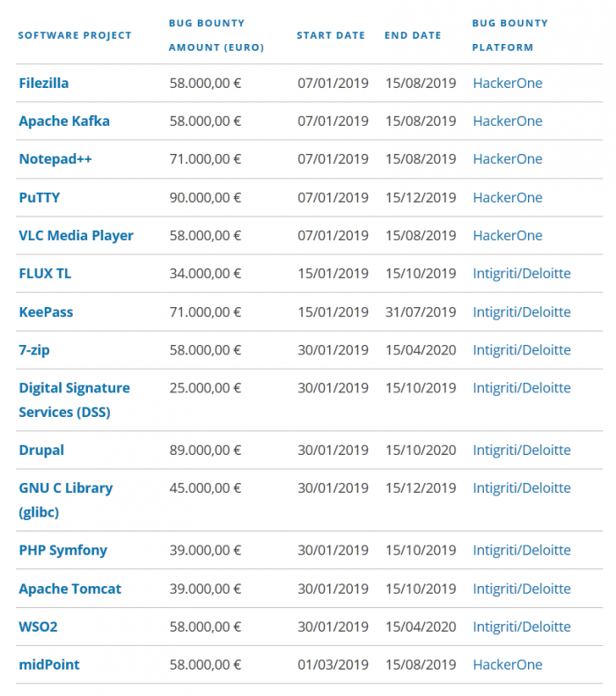The width and height of the screenshot is (616, 696).
Task: Open the Filezilla project link
Action: (43, 84)
